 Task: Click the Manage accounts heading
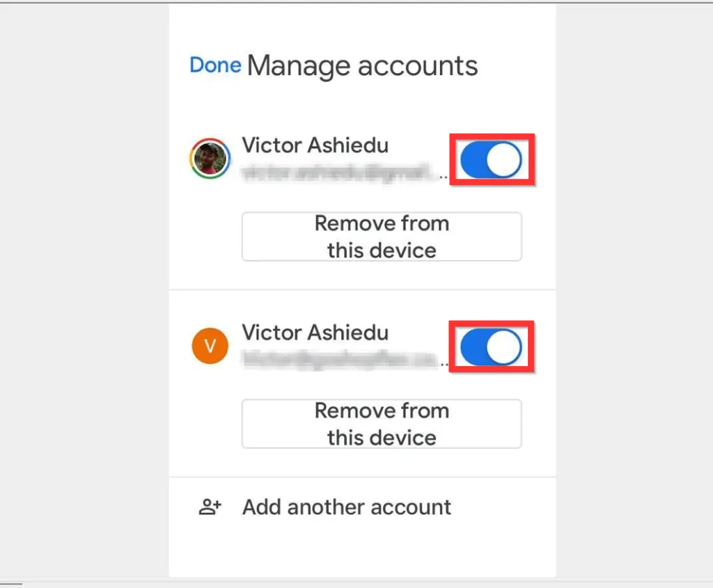[x=362, y=66]
